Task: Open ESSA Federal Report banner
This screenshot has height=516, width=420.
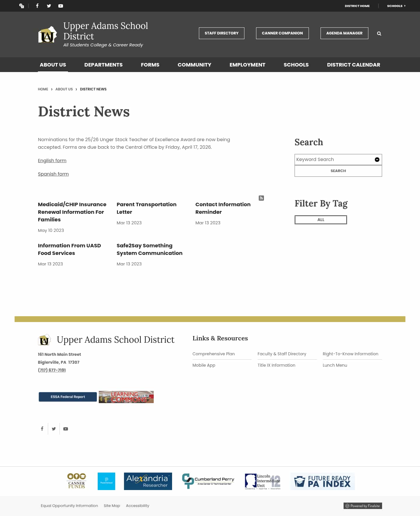Action: pos(68,397)
